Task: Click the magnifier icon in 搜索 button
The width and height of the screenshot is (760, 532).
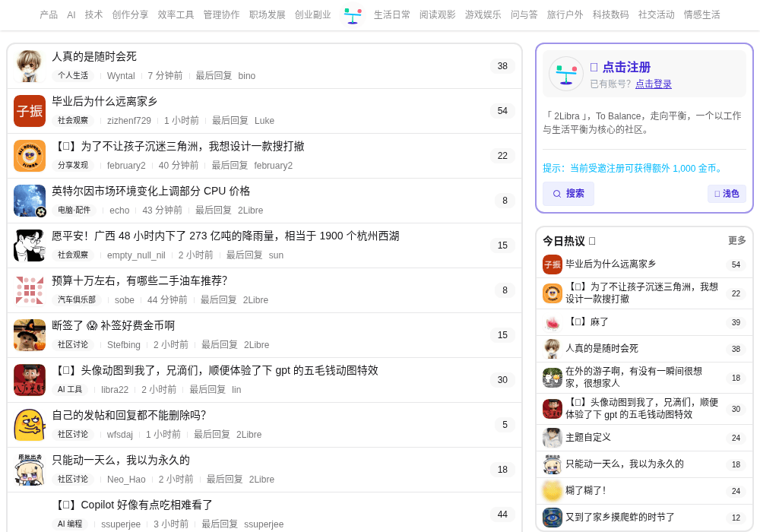Action: point(557,194)
